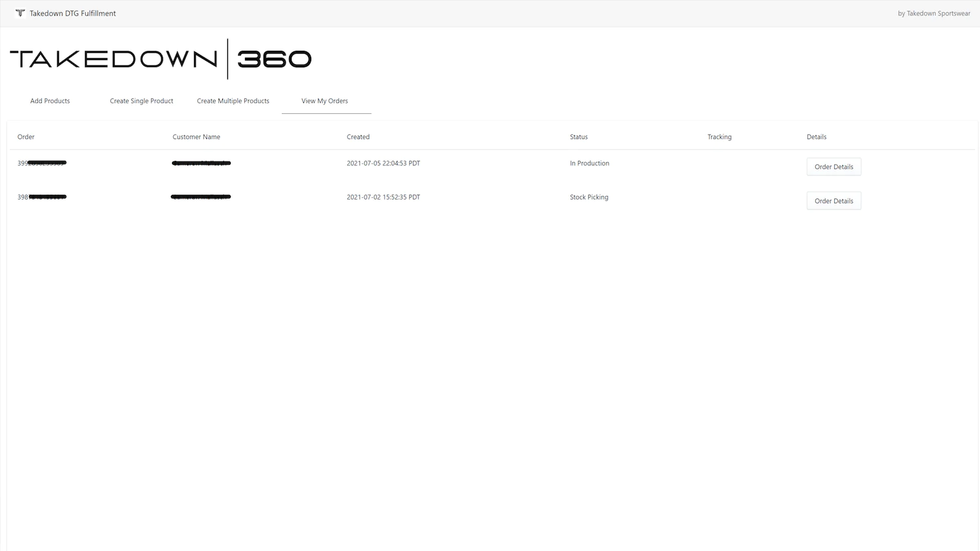980x551 pixels.
Task: Click the Takedown DTG Fulfillment title text
Action: [x=72, y=13]
